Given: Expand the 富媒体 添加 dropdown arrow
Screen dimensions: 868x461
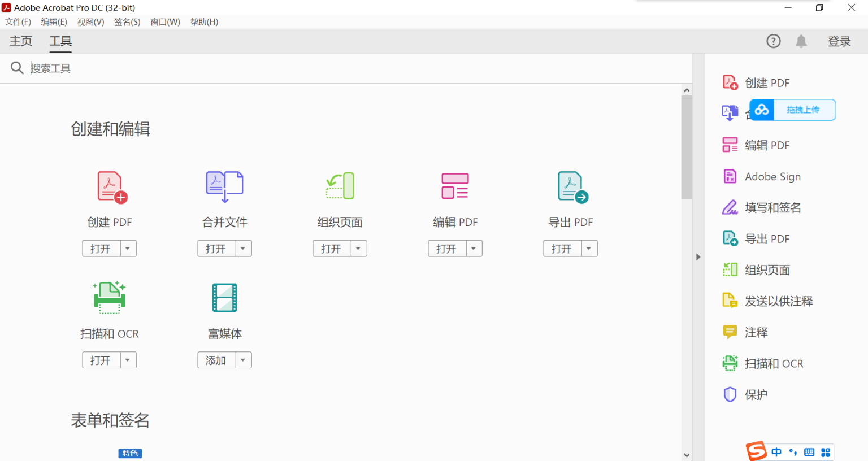Looking at the screenshot, I should [243, 360].
